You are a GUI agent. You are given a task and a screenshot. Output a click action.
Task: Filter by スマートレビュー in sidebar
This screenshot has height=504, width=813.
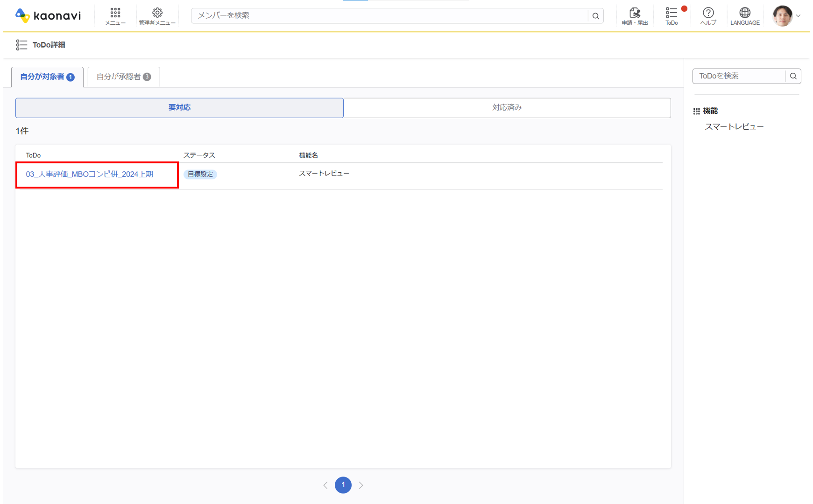tap(734, 127)
